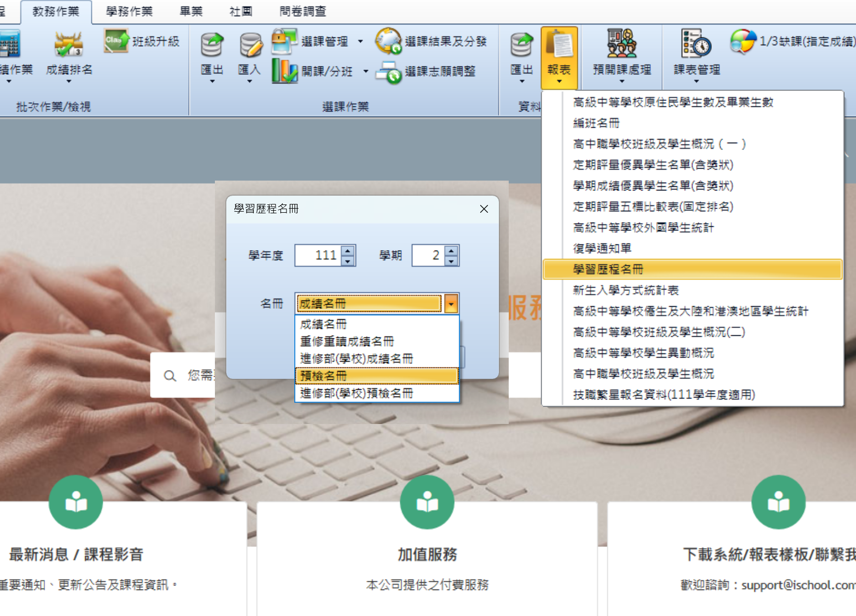The height and width of the screenshot is (616, 856).
Task: Click the 匯出 database icon in 選課作業
Action: [x=212, y=45]
